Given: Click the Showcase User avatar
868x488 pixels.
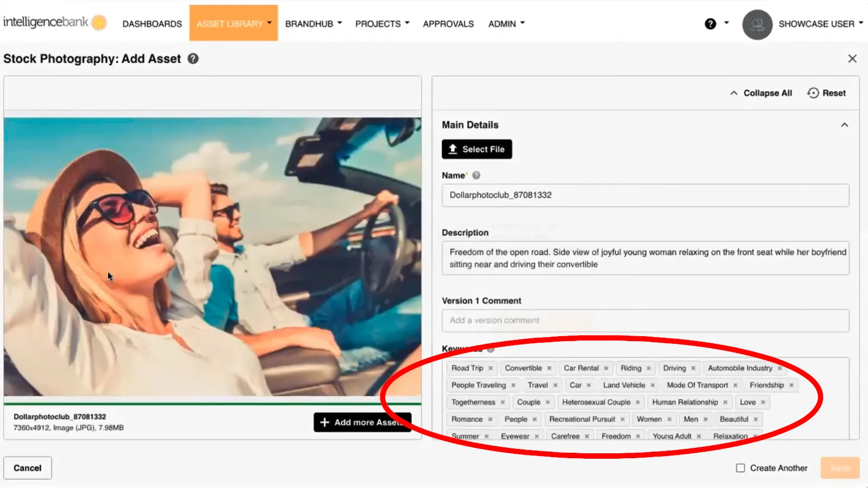Looking at the screenshot, I should 757,24.
